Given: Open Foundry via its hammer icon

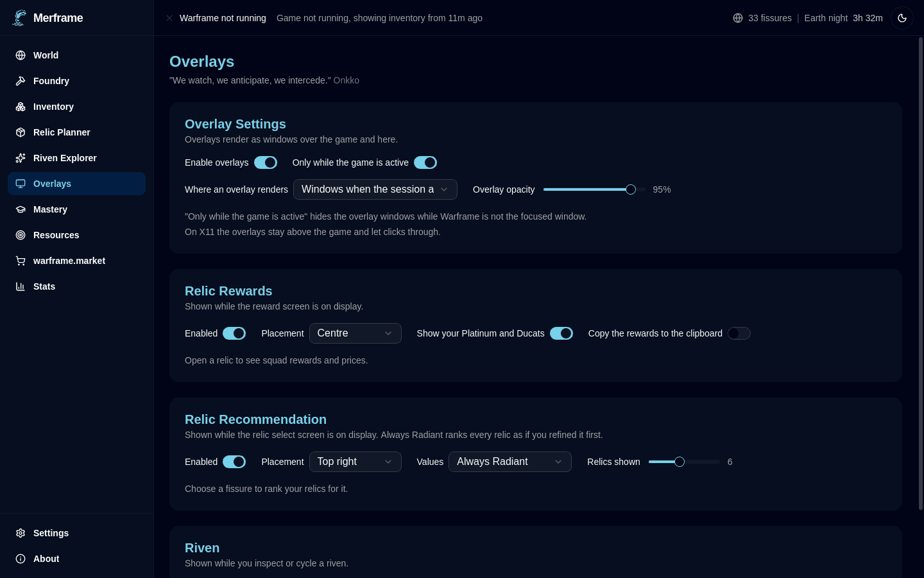Looking at the screenshot, I should tap(21, 81).
